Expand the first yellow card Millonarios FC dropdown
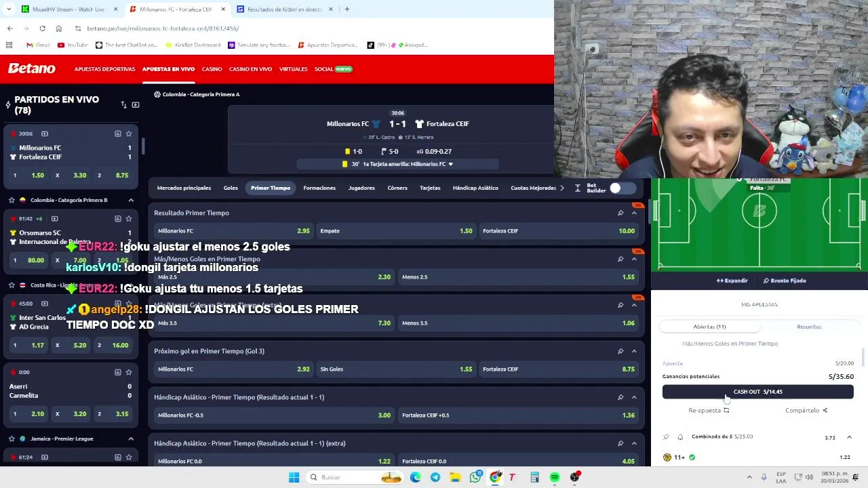Image resolution: width=868 pixels, height=488 pixels. click(450, 164)
